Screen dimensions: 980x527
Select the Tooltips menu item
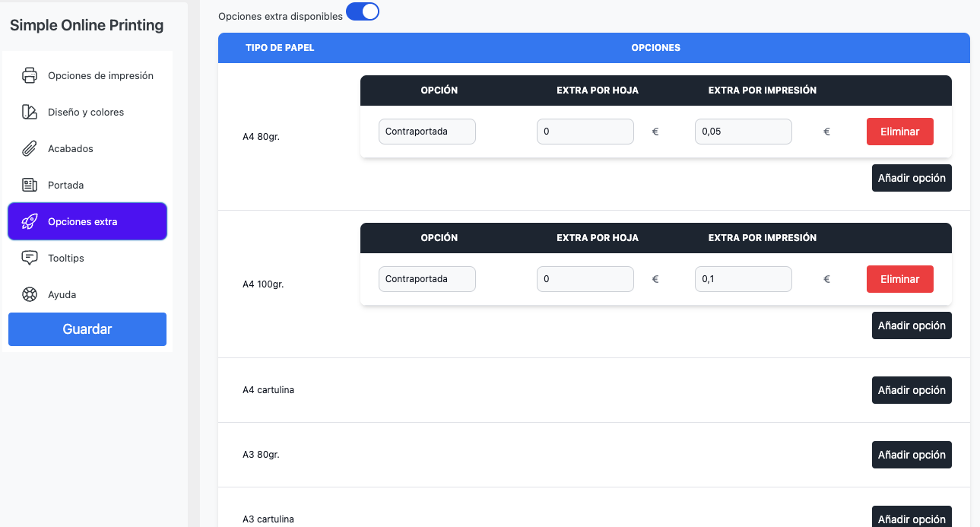pos(87,258)
